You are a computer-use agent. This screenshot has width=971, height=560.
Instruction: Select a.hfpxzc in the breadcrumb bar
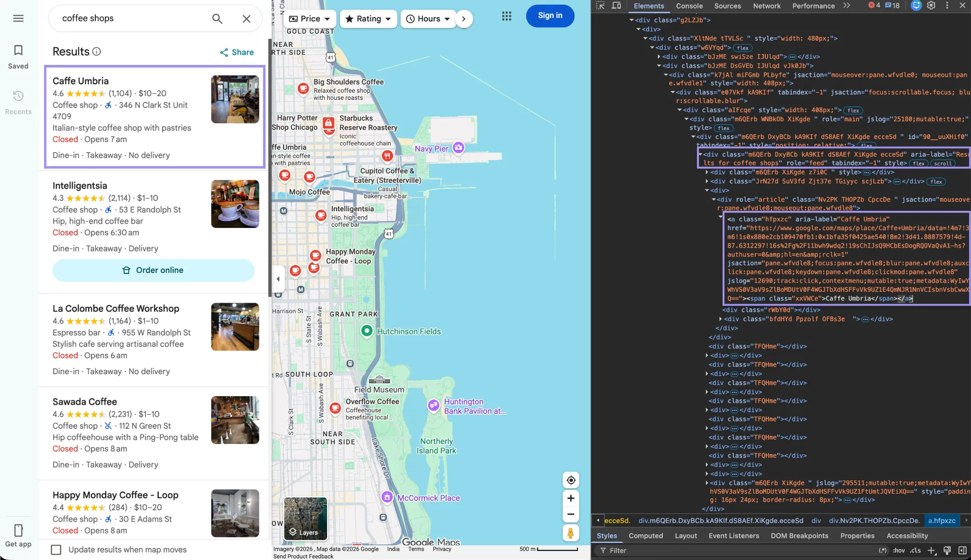942,521
